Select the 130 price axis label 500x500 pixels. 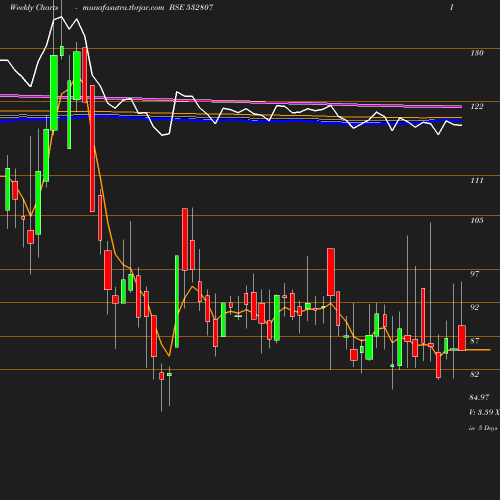[x=477, y=53]
